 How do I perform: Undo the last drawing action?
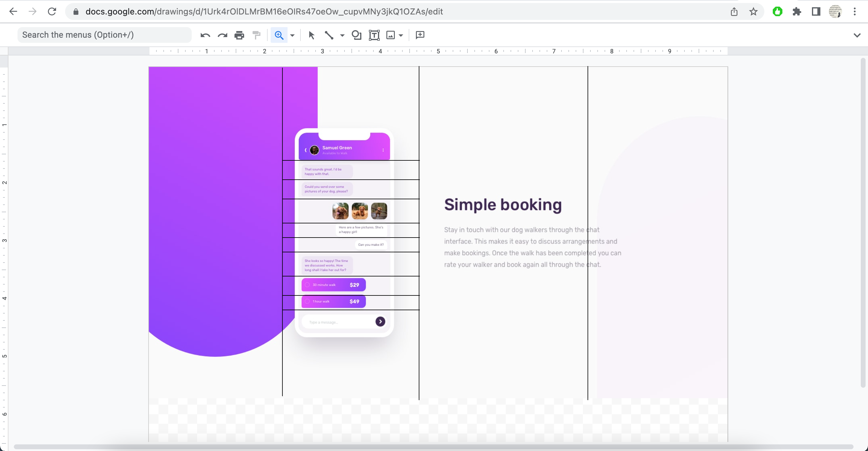(x=205, y=35)
